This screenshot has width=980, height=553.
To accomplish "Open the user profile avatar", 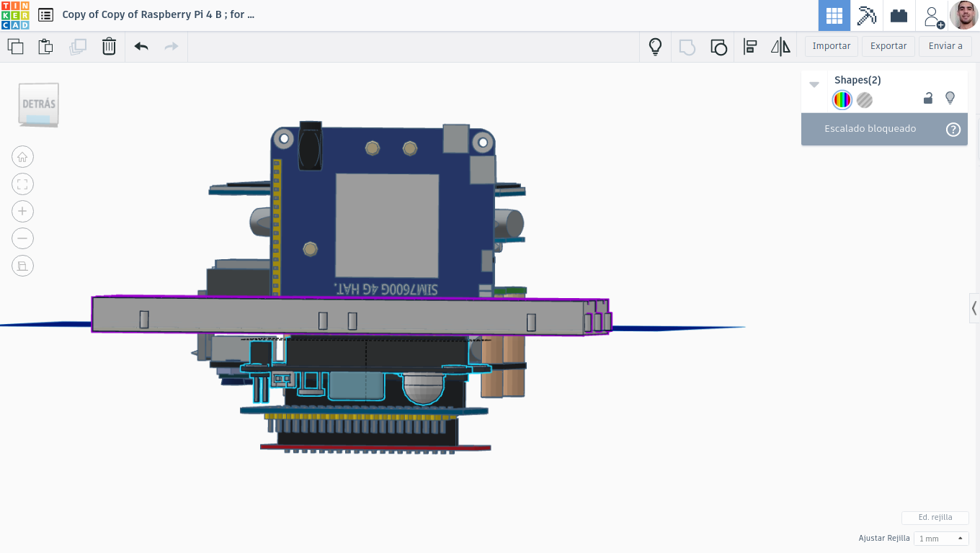I will pos(963,15).
